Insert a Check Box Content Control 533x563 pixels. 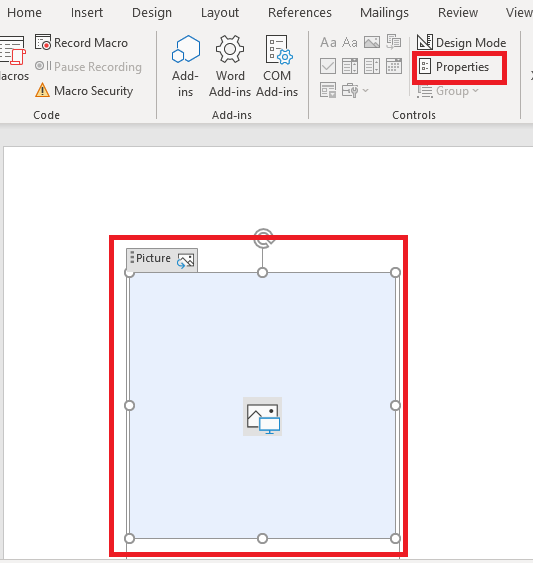328,66
